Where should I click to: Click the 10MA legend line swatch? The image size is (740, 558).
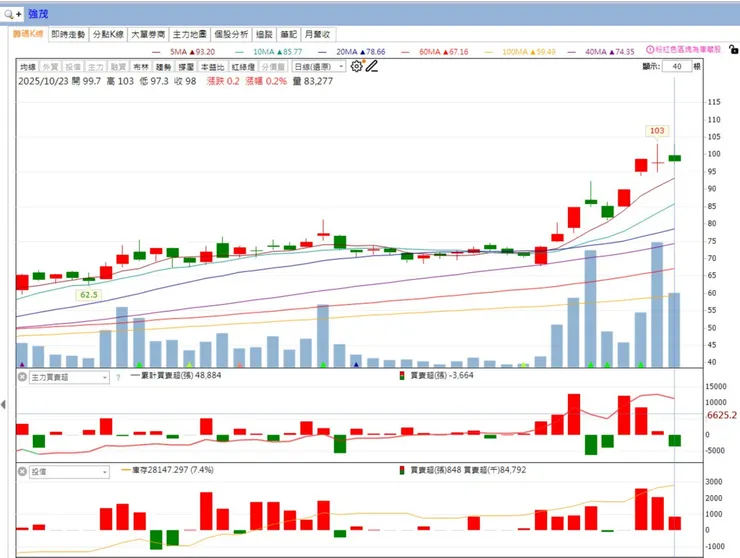click(x=239, y=52)
